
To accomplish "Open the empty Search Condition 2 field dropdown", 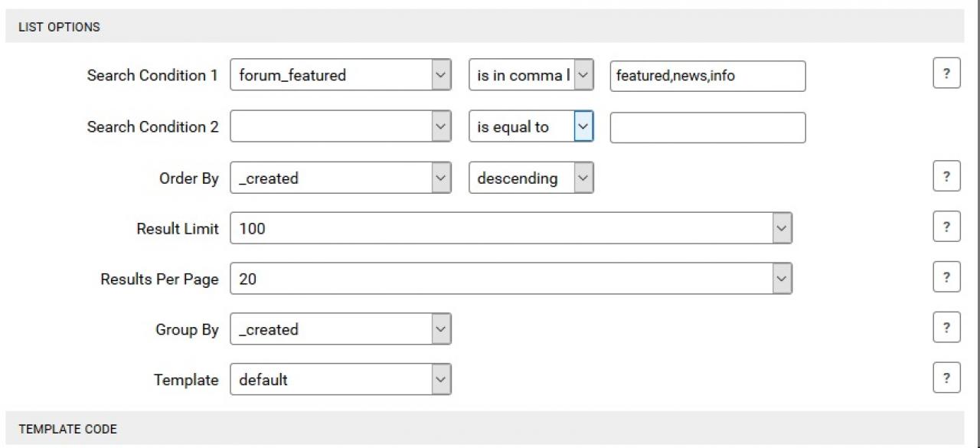I will [x=340, y=127].
